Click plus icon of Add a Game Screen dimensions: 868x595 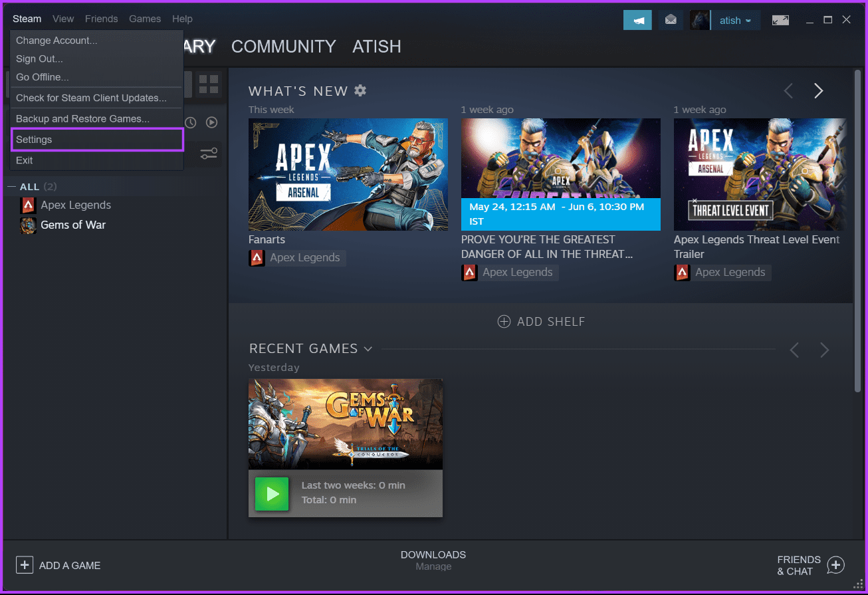tap(25, 565)
